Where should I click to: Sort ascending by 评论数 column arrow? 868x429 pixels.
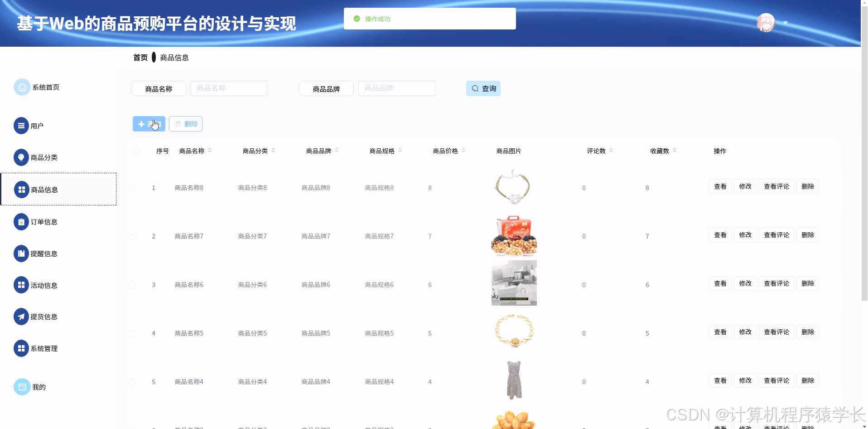612,149
